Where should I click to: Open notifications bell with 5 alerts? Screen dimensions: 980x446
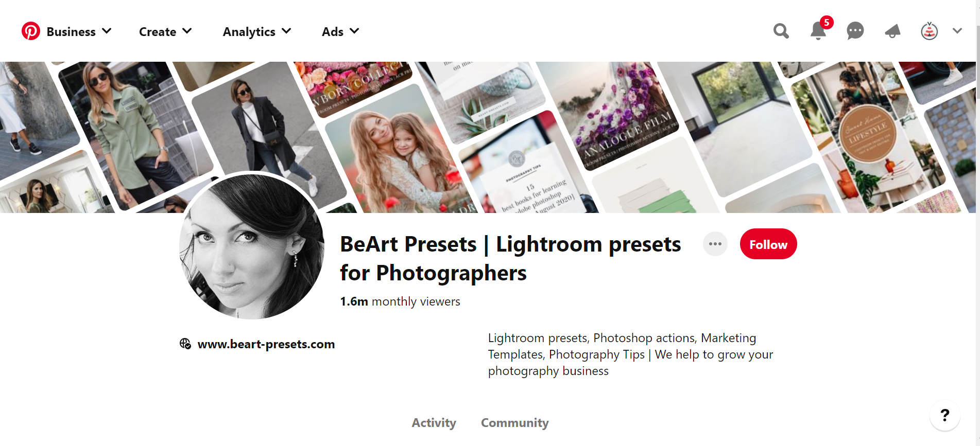pos(818,31)
